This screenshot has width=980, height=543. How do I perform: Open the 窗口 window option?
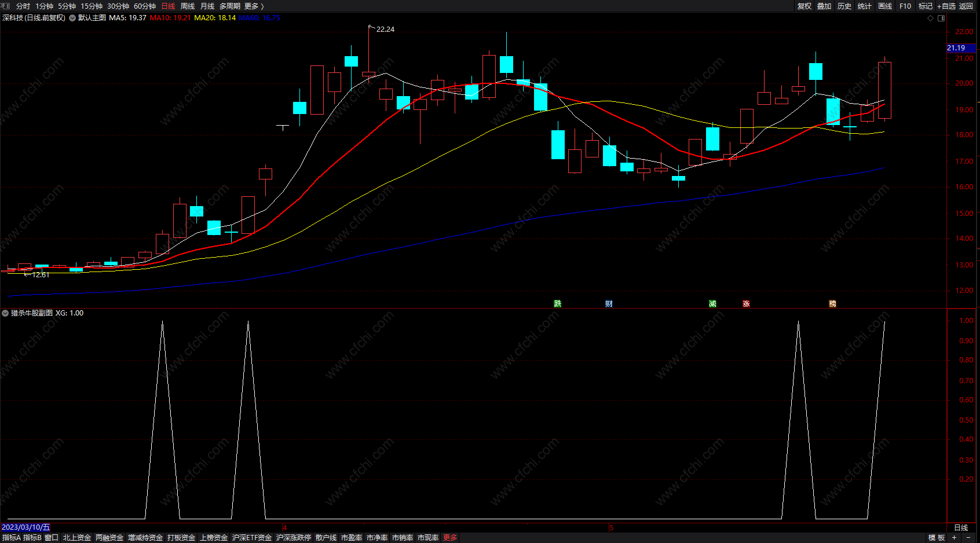point(52,538)
